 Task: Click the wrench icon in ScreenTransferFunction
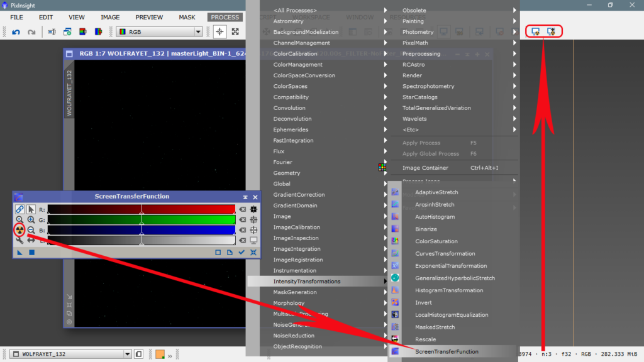pos(19,240)
